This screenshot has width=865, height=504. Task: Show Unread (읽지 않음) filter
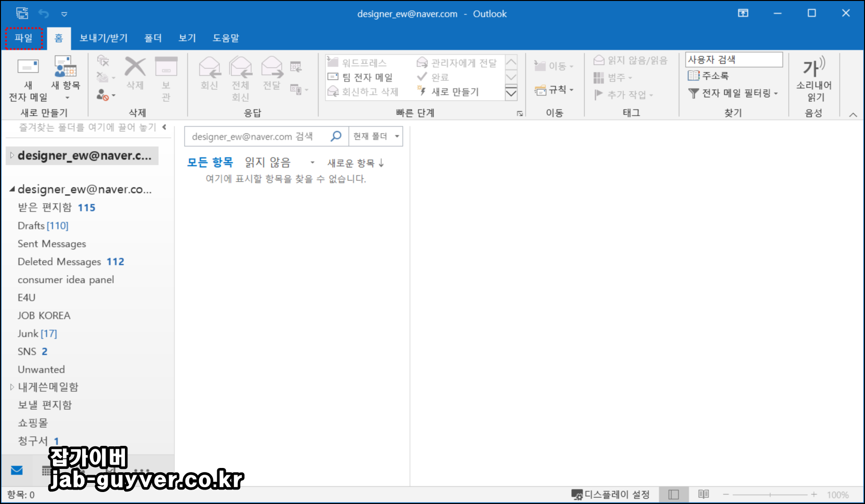[x=268, y=162]
